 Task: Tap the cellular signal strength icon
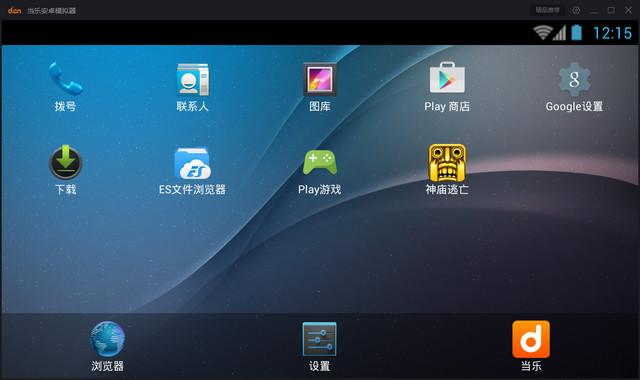coord(560,33)
